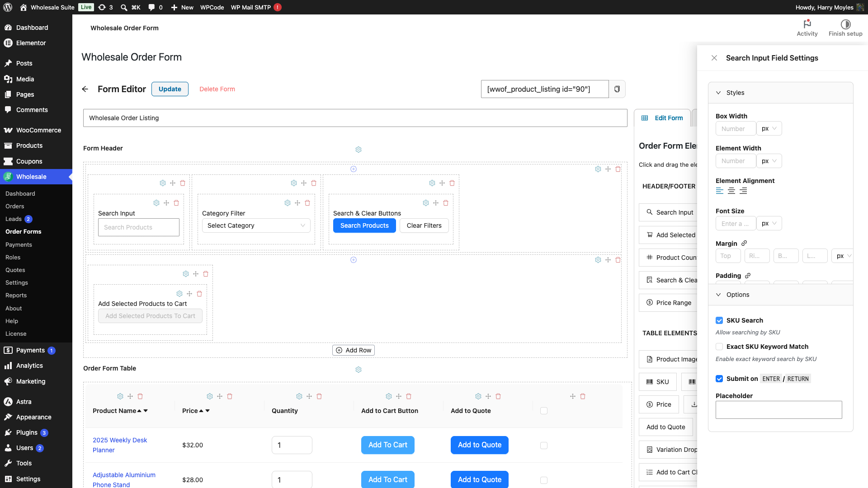Sort Product Name descending arrow
Image resolution: width=868 pixels, height=488 pixels.
(x=146, y=411)
